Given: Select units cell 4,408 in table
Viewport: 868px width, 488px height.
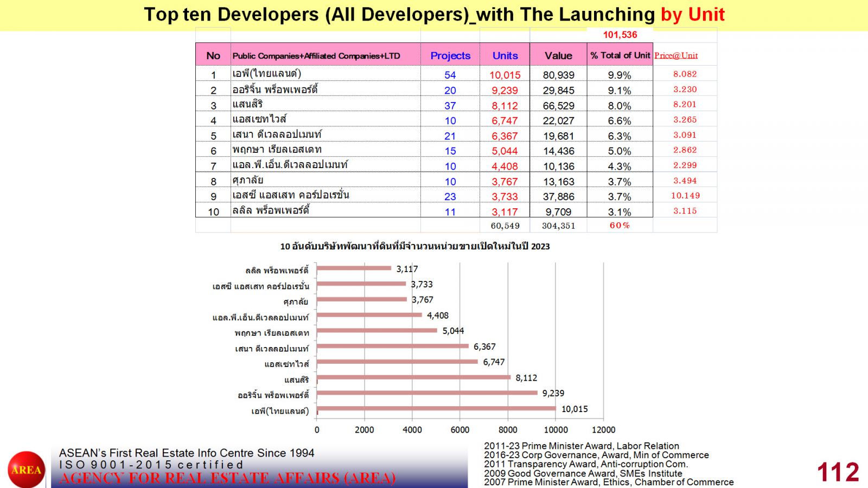Looking at the screenshot, I should tap(505, 166).
